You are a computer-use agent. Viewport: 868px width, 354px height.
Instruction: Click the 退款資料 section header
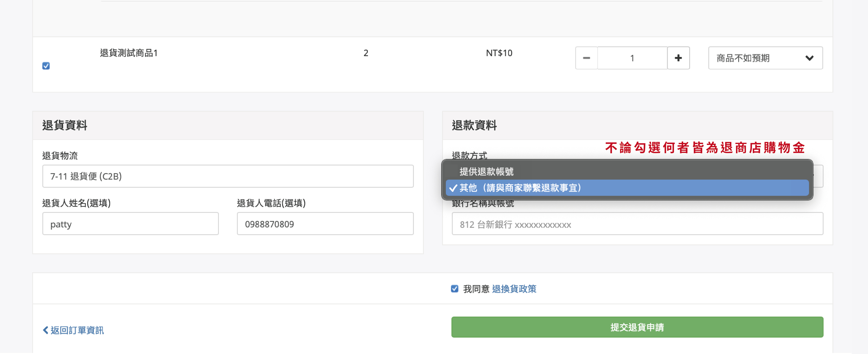pos(474,125)
